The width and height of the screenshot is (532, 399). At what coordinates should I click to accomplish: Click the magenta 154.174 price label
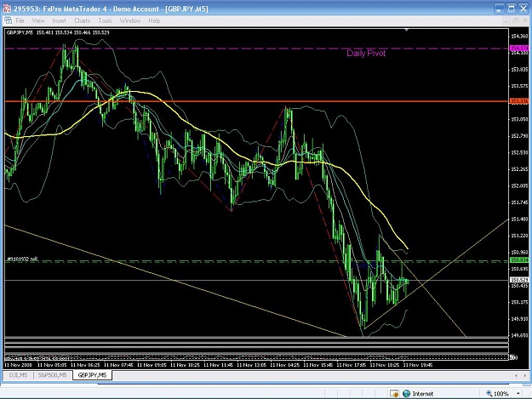pos(519,48)
